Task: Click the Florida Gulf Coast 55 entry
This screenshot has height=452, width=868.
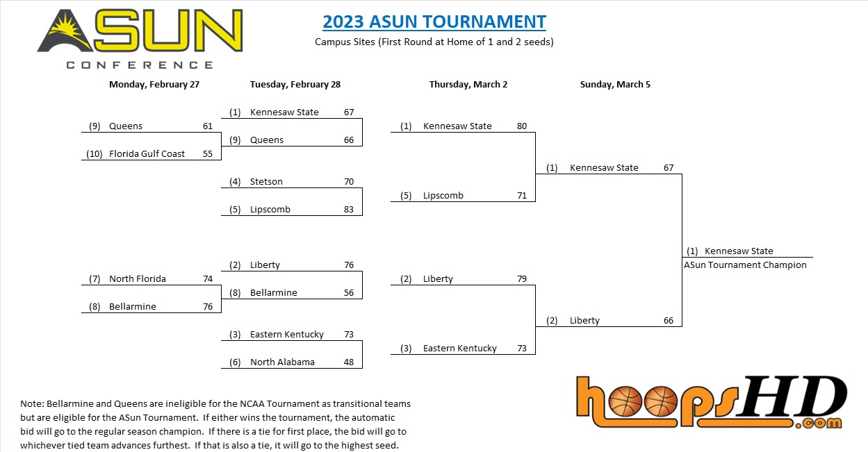Action: click(152, 154)
